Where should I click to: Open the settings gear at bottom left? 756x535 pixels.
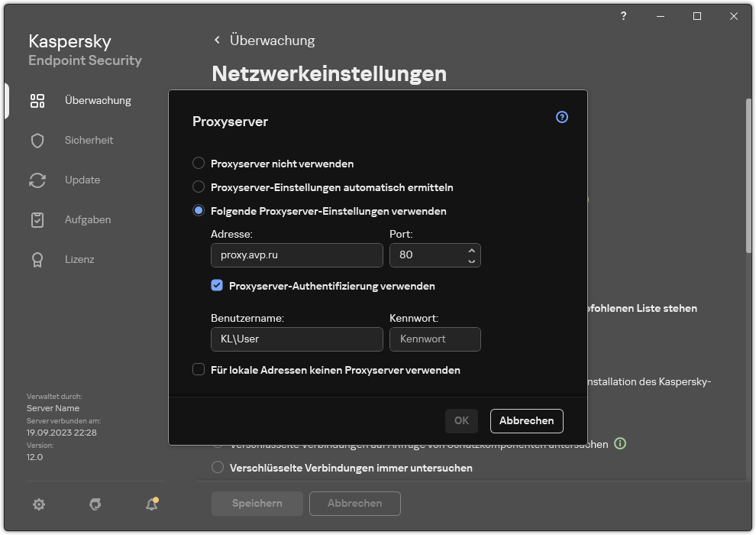pyautogui.click(x=39, y=504)
